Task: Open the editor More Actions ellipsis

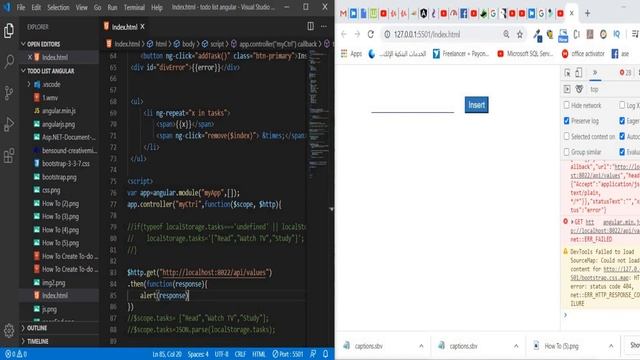Action: click(x=324, y=26)
